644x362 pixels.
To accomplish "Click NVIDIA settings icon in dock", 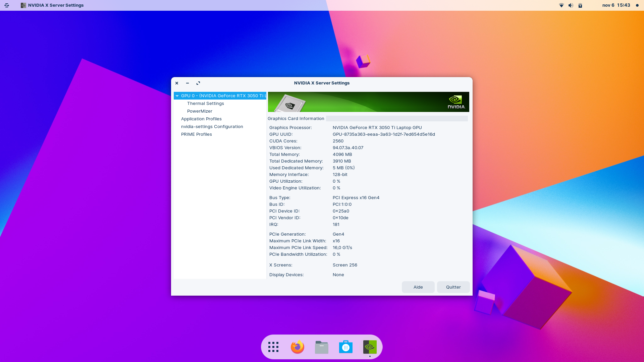I will pyautogui.click(x=370, y=347).
